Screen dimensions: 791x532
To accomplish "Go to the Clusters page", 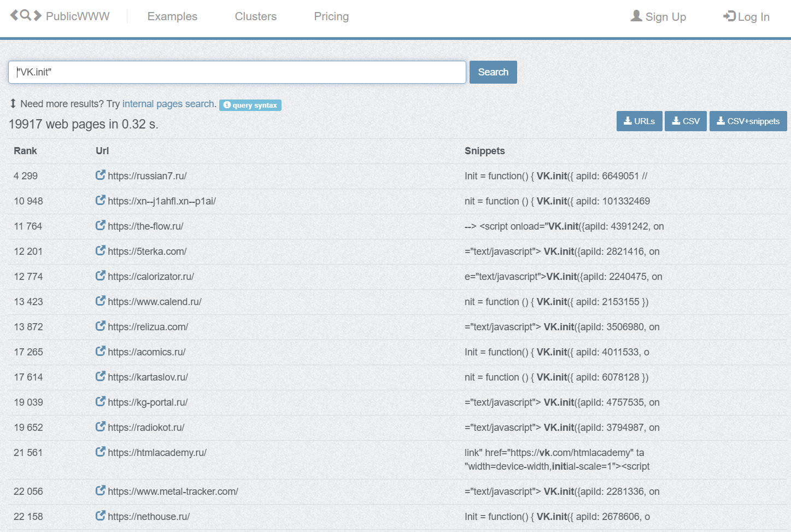I will [x=255, y=16].
